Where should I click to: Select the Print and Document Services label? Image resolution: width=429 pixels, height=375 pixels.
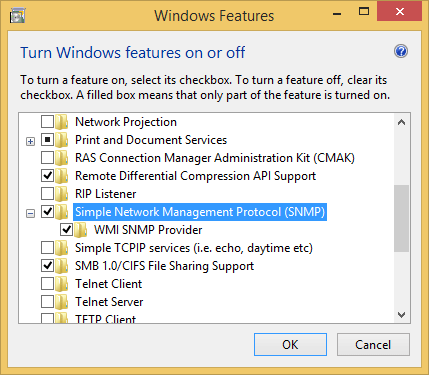[151, 140]
